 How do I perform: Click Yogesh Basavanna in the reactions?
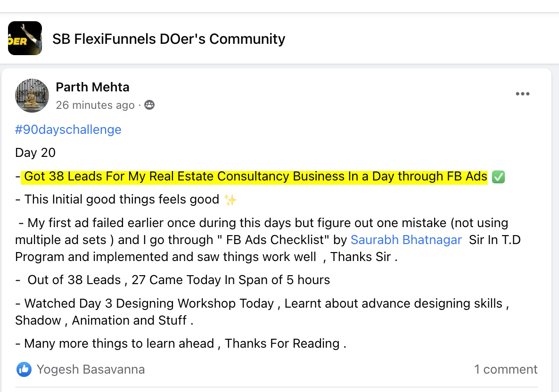(90, 369)
